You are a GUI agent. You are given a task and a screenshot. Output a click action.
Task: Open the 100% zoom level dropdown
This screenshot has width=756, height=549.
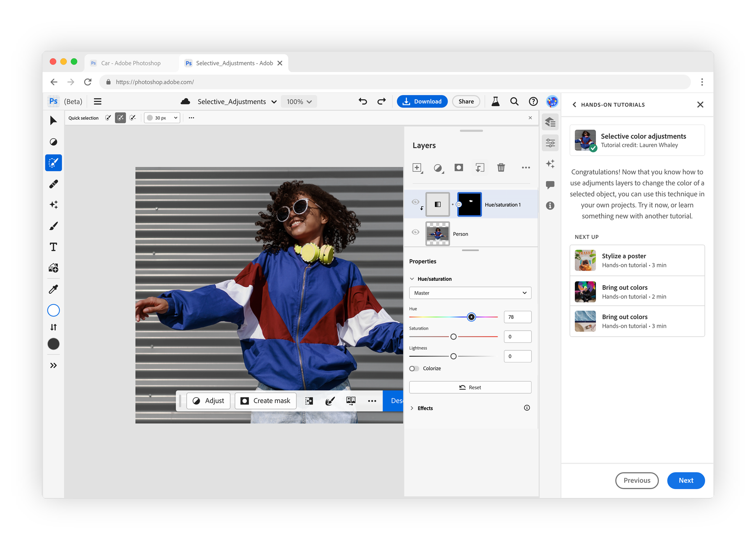299,102
